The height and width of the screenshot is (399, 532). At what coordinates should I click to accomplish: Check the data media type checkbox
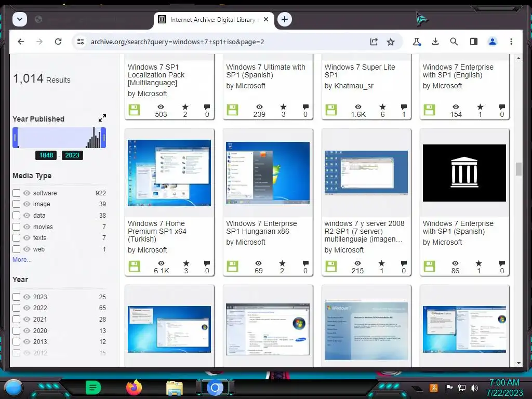(16, 215)
